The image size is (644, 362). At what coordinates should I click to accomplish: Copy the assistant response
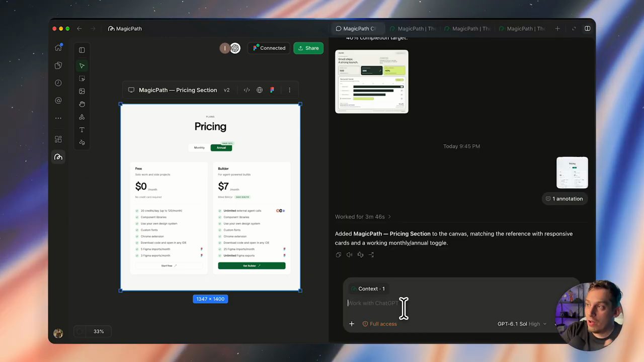pos(338,255)
